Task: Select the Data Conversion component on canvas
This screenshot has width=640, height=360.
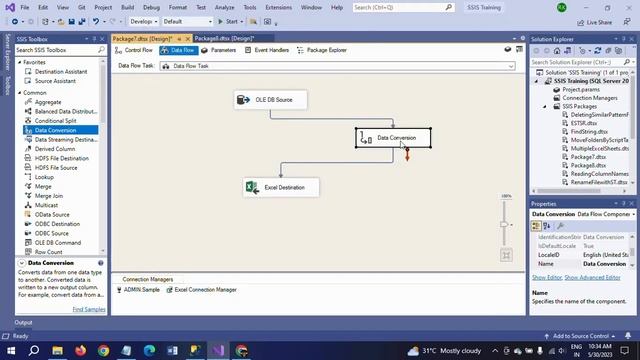Action: click(x=393, y=138)
